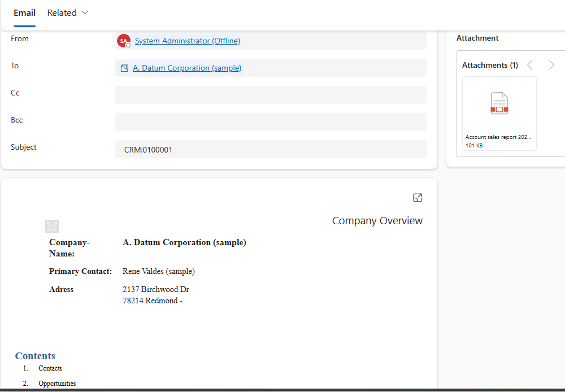Image resolution: width=565 pixels, height=392 pixels.
Task: Switch to the Email tab
Action: click(x=25, y=13)
